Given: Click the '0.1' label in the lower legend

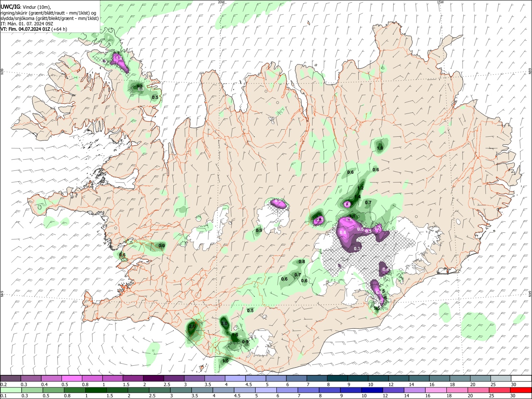Looking at the screenshot, I should (4, 396).
